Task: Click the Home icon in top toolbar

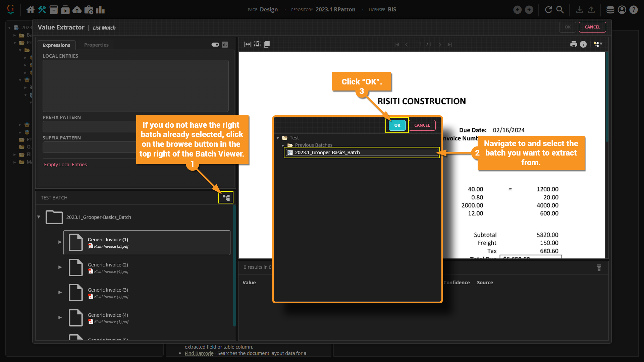Action: 31,10
